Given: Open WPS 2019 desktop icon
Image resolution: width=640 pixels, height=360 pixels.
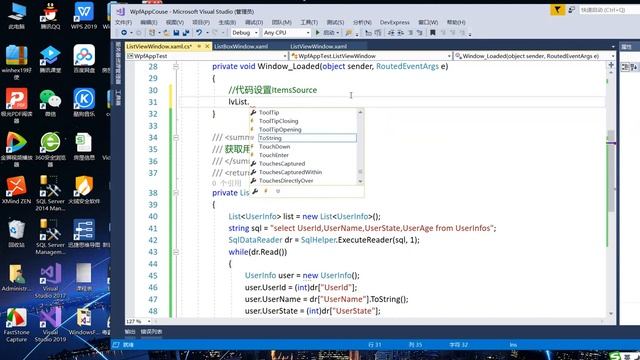Looking at the screenshot, I should pyautogui.click(x=84, y=16).
